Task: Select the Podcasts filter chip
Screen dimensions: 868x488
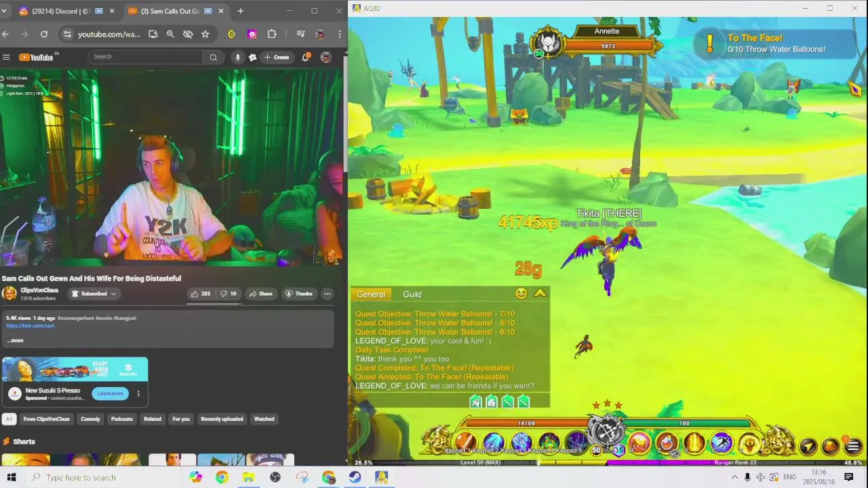Action: point(122,419)
